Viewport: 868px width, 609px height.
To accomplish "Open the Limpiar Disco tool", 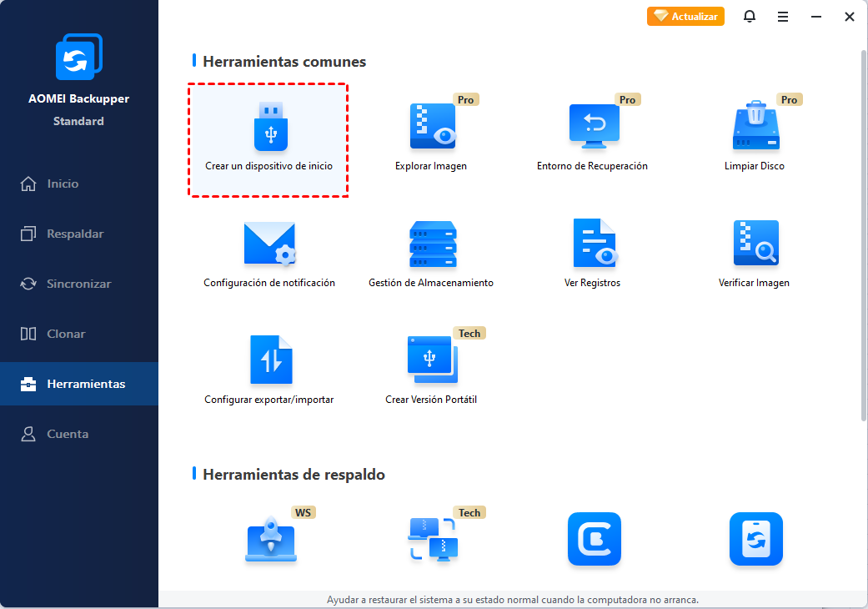I will 755,134.
